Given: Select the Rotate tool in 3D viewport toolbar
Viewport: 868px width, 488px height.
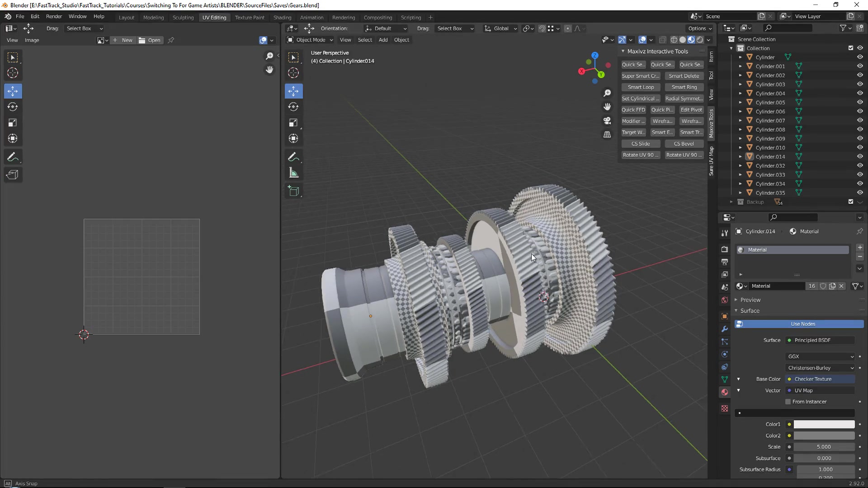Looking at the screenshot, I should [x=293, y=107].
